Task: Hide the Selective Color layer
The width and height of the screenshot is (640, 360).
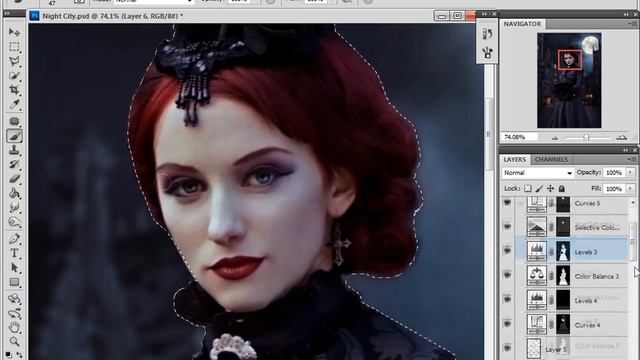Action: tap(507, 227)
